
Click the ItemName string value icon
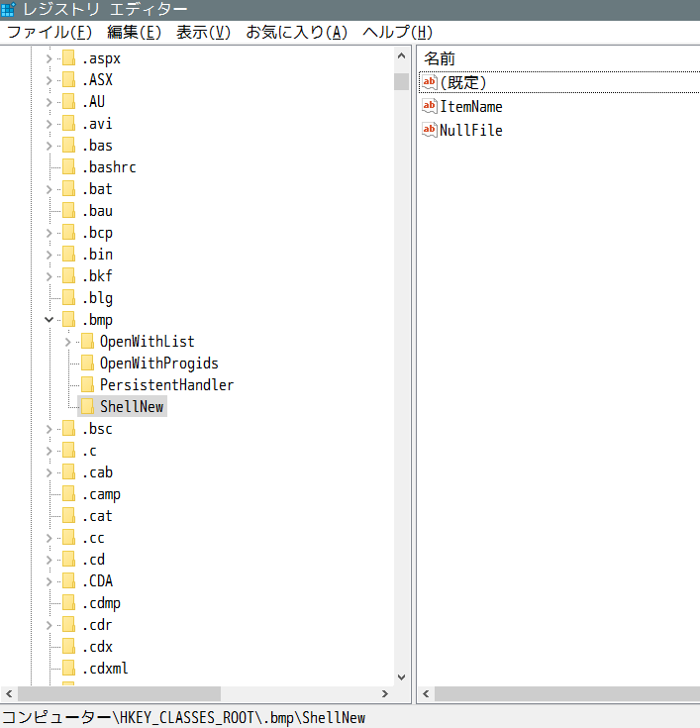click(x=430, y=106)
